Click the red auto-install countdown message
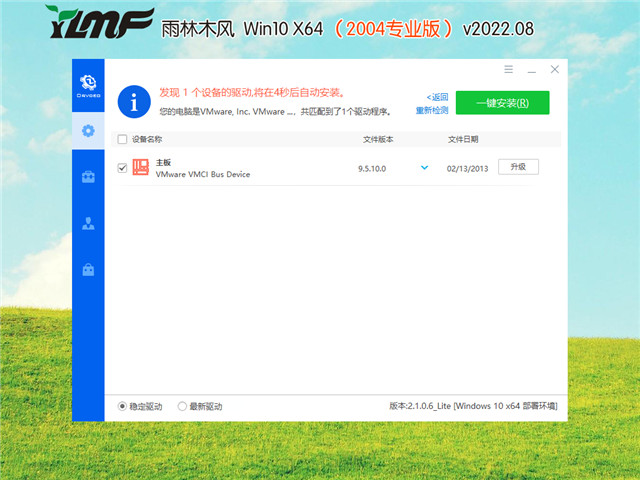Screen dimensions: 640x480 click(x=252, y=93)
